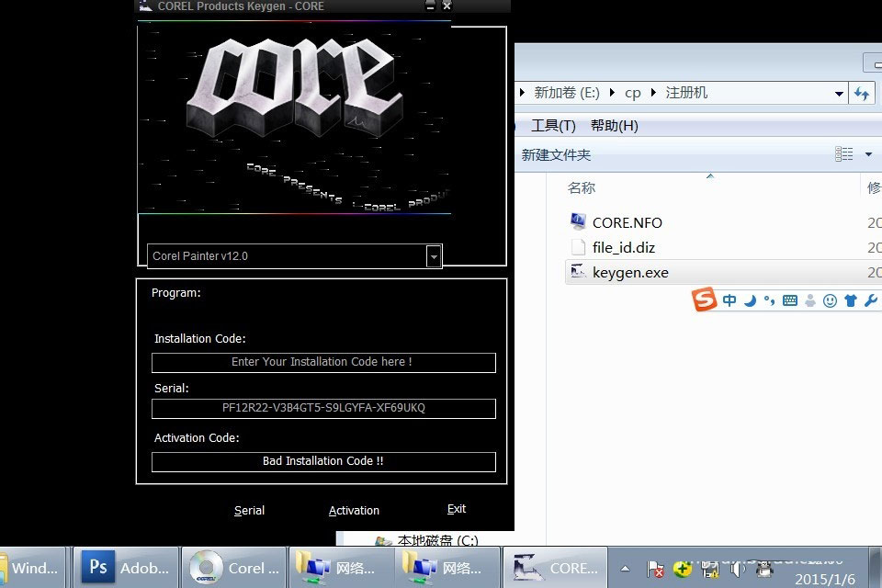Switch to Corel taskbar button
This screenshot has width=882, height=588.
point(234,568)
